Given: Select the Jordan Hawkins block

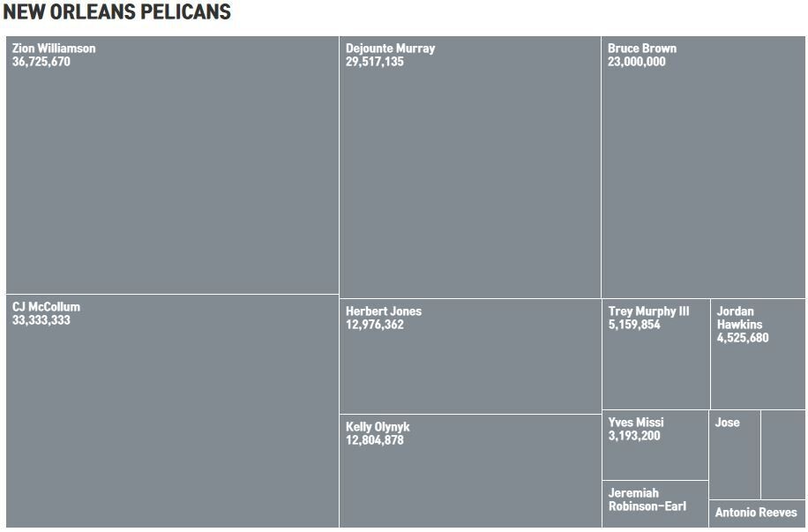Looking at the screenshot, I should 758,354.
